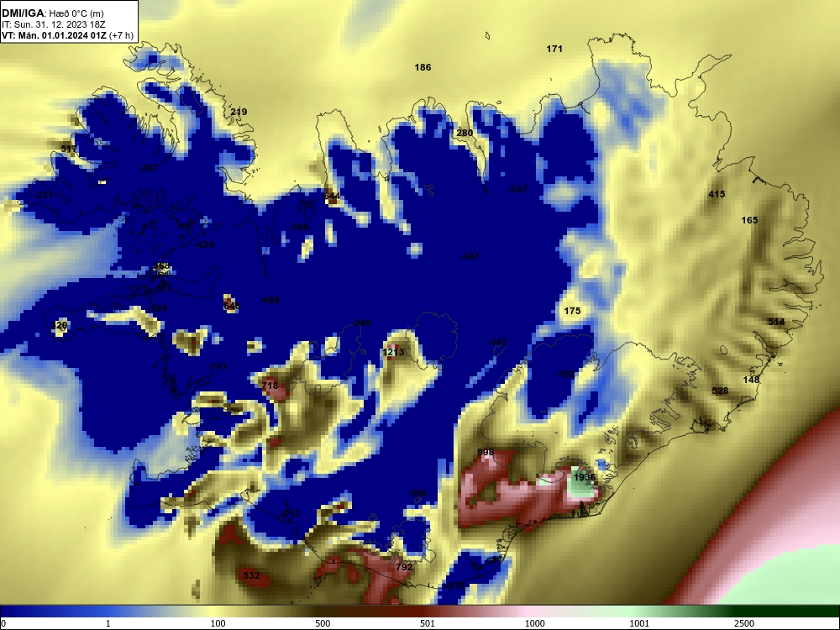Click the map value -267
Image resolution: width=840 pixels, height=630 pixels.
tap(149, 168)
